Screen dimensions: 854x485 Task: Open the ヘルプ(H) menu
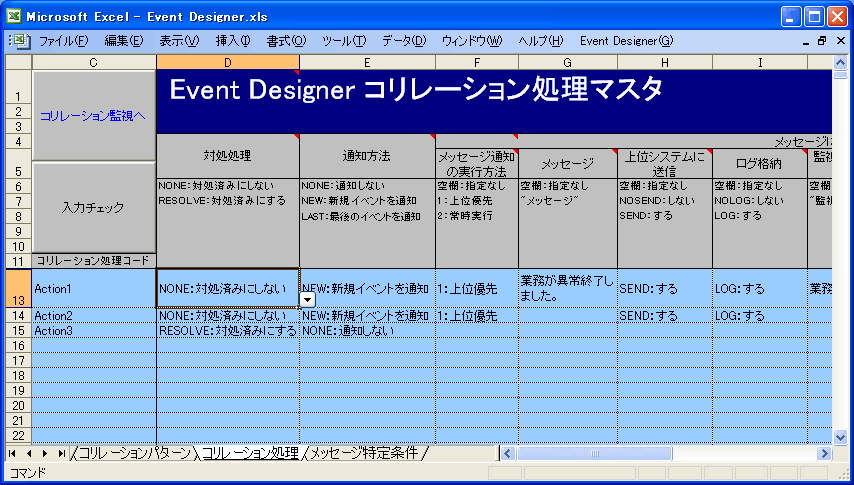coord(541,41)
